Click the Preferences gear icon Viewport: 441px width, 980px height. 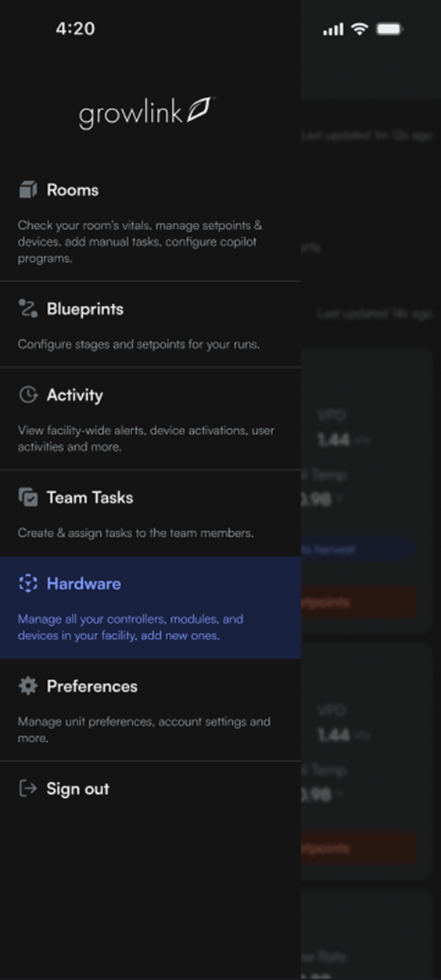tap(28, 685)
